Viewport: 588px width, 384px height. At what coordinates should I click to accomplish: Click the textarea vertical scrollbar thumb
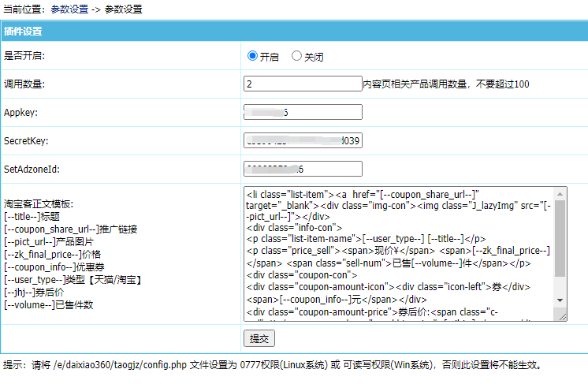coord(560,237)
